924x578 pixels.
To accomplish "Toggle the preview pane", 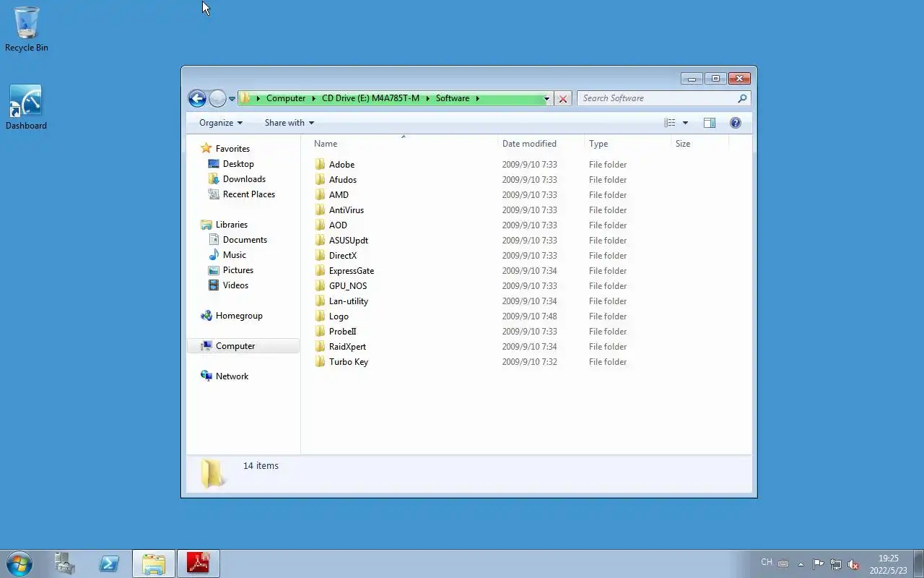I will click(710, 123).
